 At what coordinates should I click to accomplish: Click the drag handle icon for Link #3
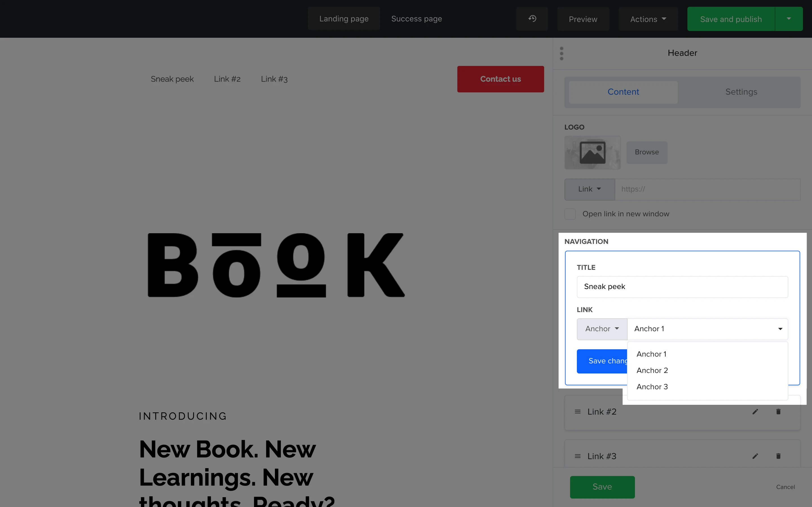[x=577, y=456]
